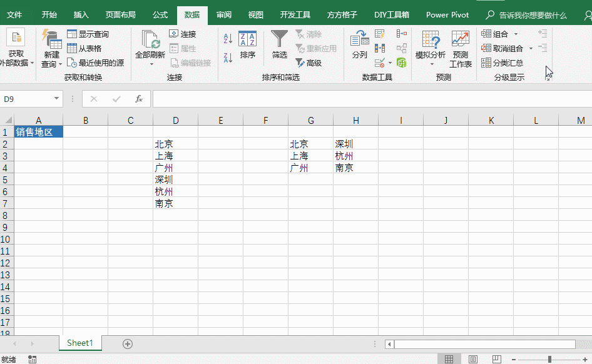Click the Remove Duplicates icon
Screen dimensions: 592x364
pos(380,48)
